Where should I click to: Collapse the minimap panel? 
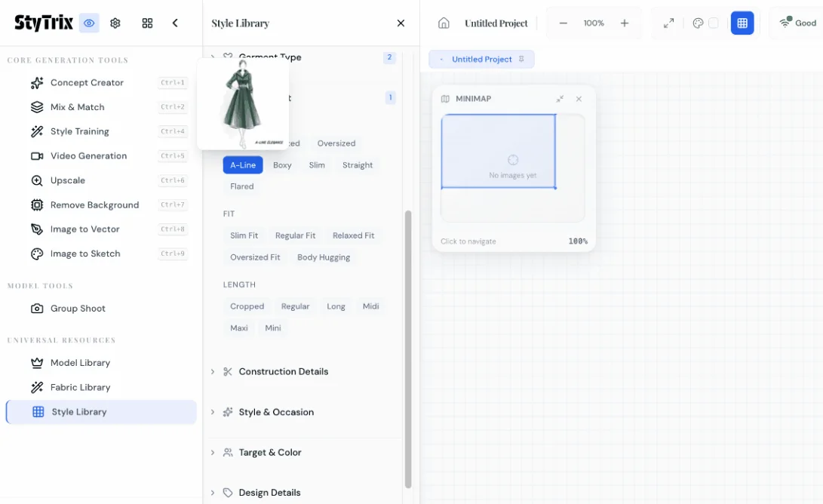click(x=560, y=99)
